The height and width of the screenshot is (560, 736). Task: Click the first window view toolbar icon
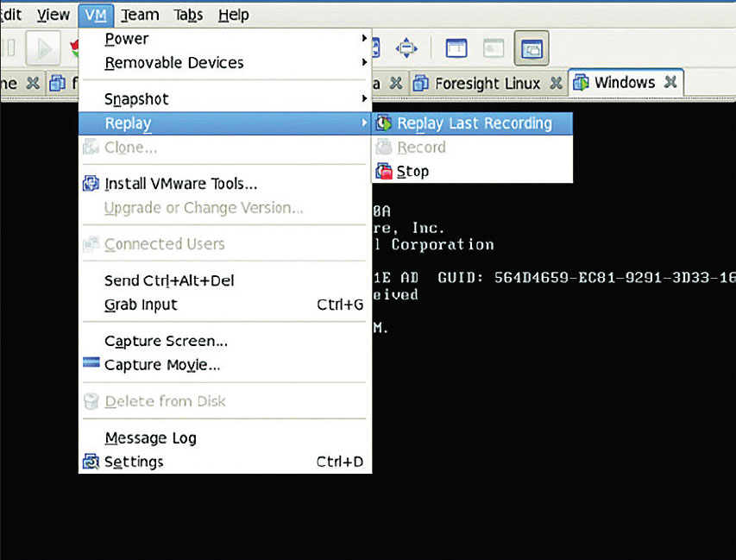click(x=456, y=47)
